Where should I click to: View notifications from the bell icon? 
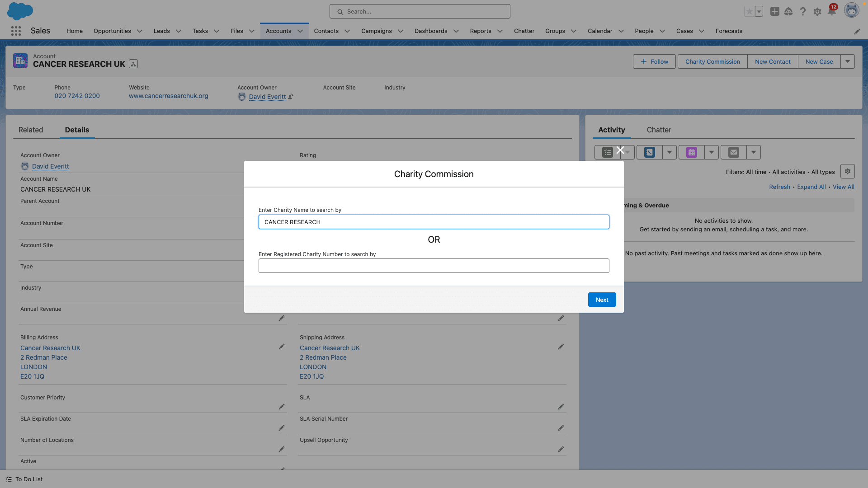click(832, 11)
